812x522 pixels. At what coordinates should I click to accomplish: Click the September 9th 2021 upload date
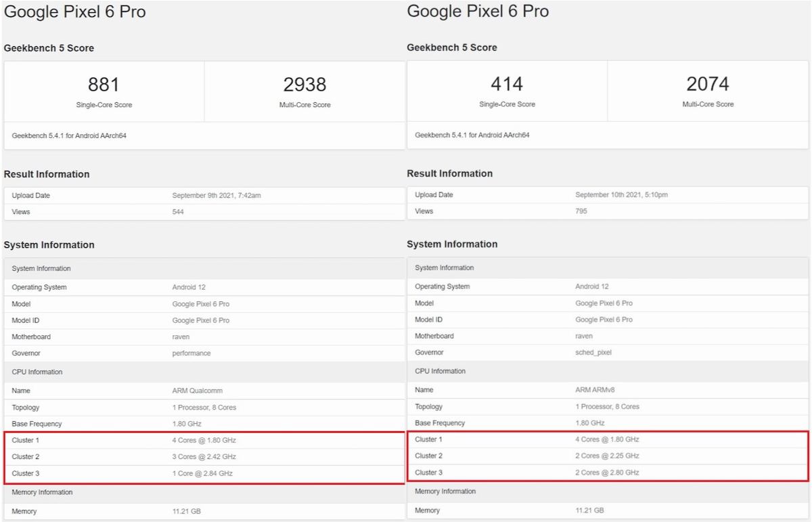pyautogui.click(x=216, y=196)
